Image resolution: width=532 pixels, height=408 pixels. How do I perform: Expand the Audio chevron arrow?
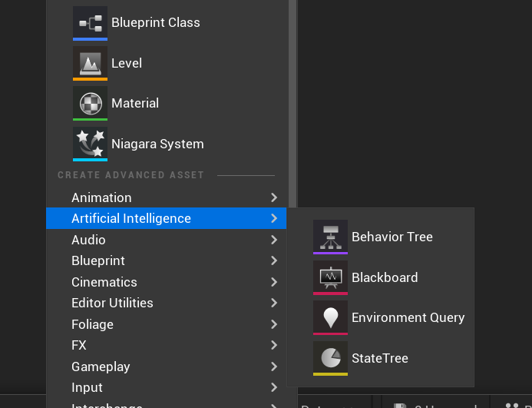(x=274, y=240)
